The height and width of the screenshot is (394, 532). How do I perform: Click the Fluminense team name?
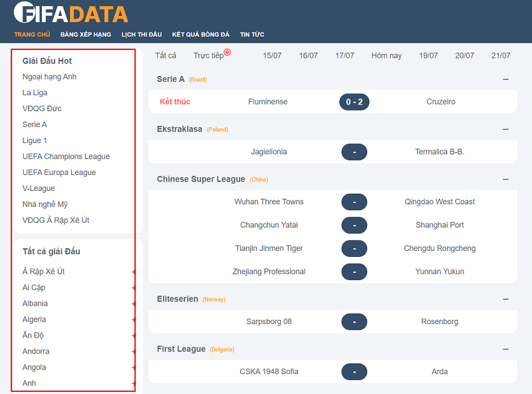268,102
